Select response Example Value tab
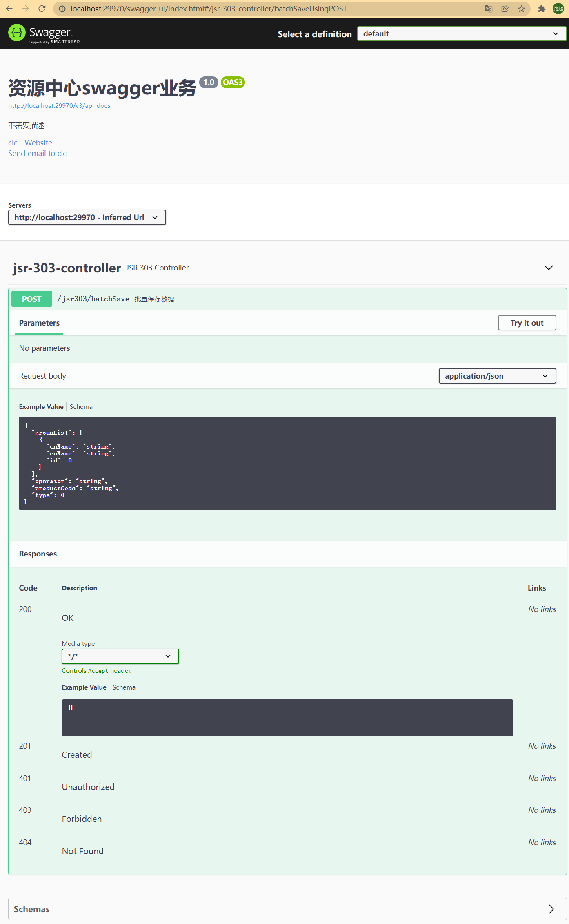The width and height of the screenshot is (569, 924). click(x=84, y=687)
